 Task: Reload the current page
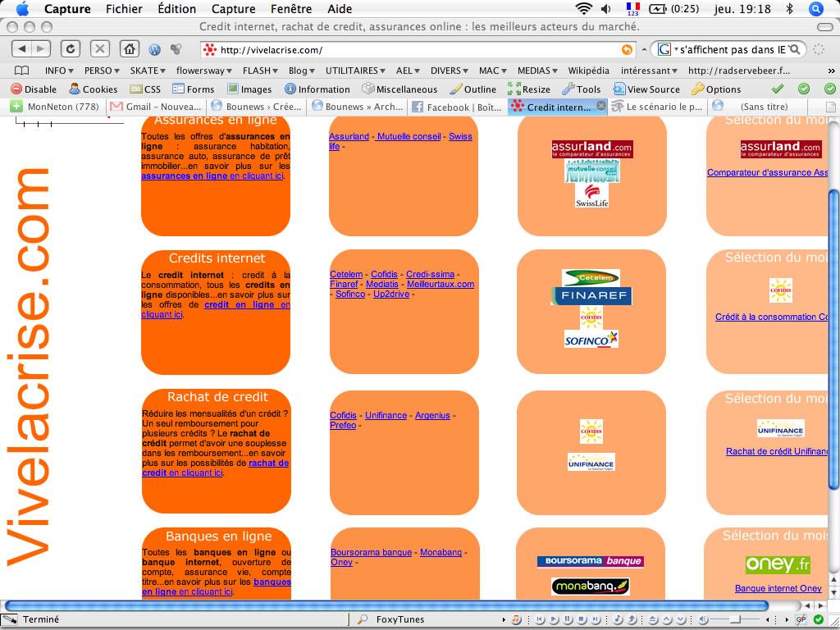pos(71,49)
